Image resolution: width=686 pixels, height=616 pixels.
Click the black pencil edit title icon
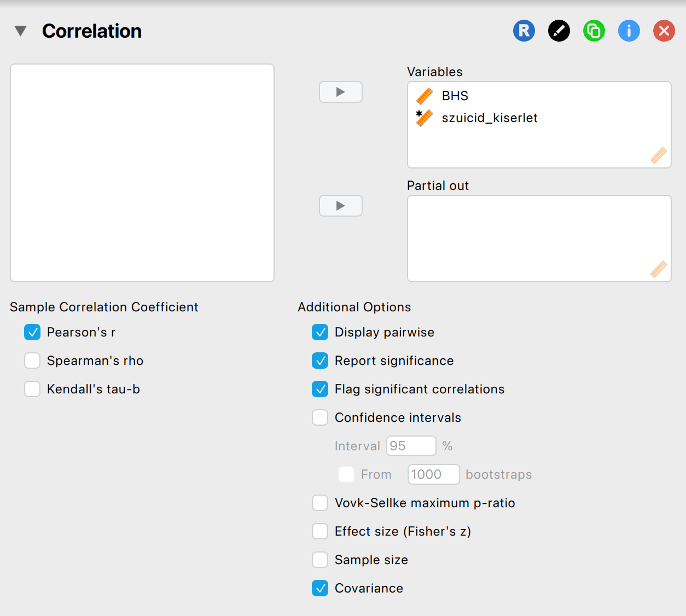559,31
